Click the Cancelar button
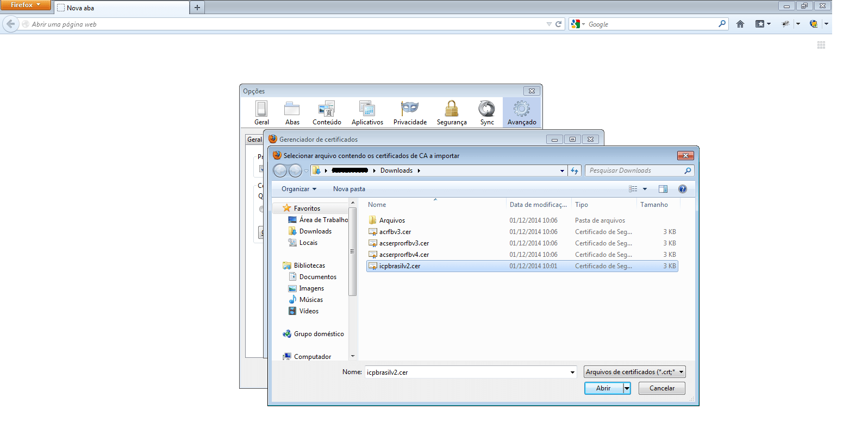868x423 pixels. pyautogui.click(x=662, y=388)
